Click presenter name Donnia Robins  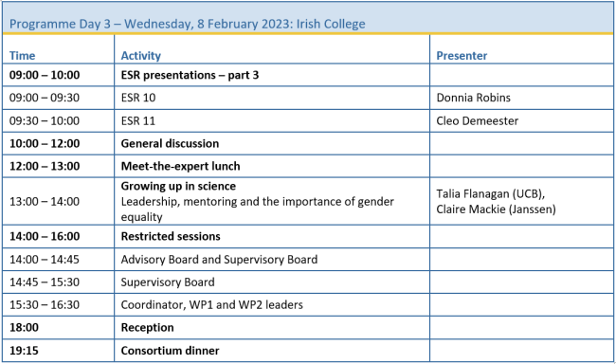point(474,98)
